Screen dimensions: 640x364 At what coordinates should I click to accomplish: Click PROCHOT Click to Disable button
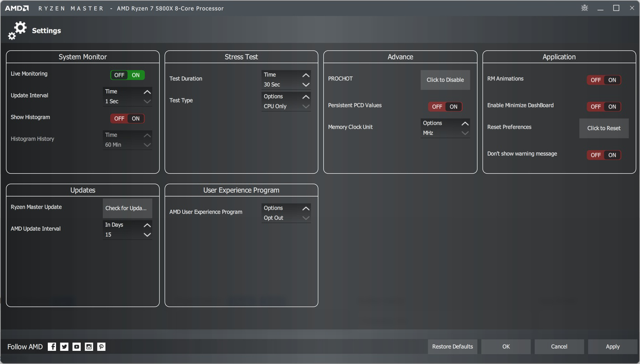click(445, 80)
